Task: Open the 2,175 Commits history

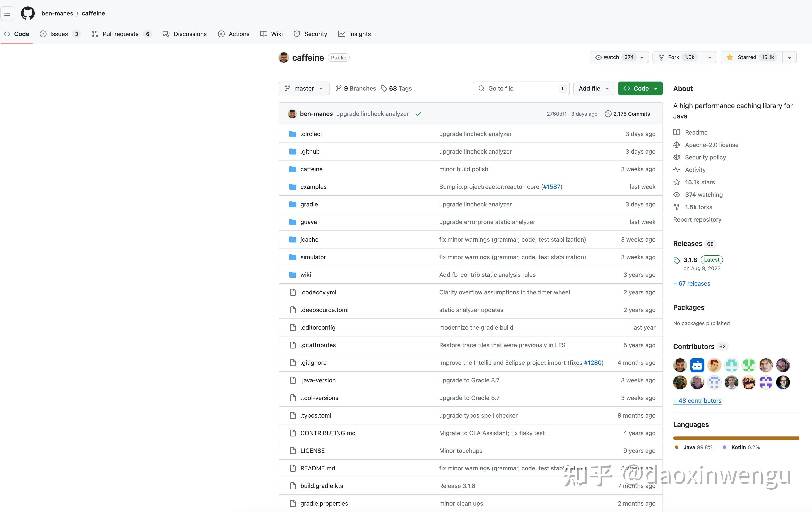Action: click(x=627, y=114)
